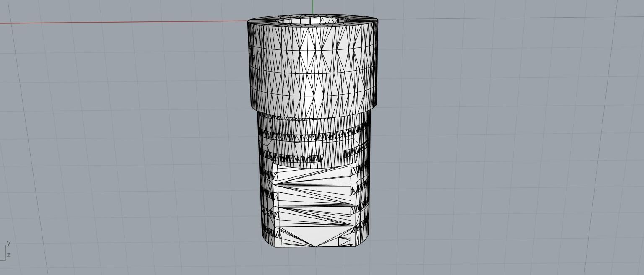Select the meshed cylindrical object in viewport
Viewport: 644px width, 275px height.
313,132
